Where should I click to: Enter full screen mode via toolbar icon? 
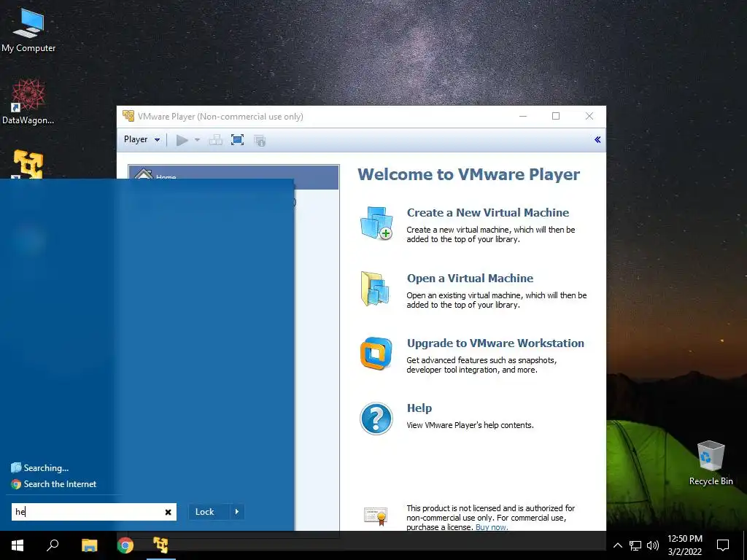(237, 140)
